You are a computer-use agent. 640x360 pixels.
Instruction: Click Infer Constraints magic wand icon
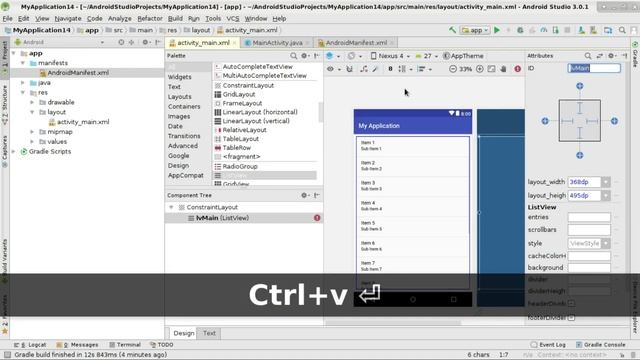pos(375,69)
